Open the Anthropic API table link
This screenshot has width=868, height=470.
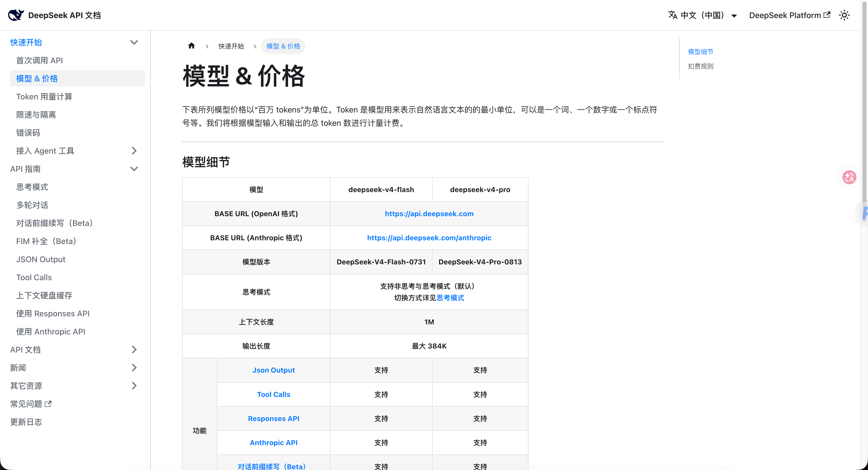click(274, 443)
